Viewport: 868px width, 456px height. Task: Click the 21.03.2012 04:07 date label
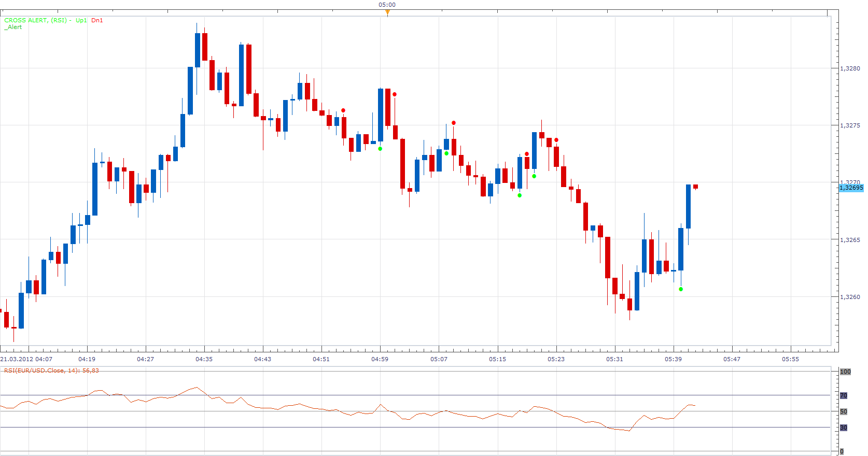click(26, 359)
